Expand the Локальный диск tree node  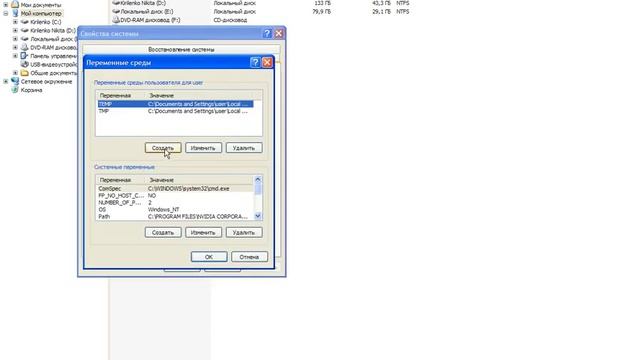pos(16,39)
